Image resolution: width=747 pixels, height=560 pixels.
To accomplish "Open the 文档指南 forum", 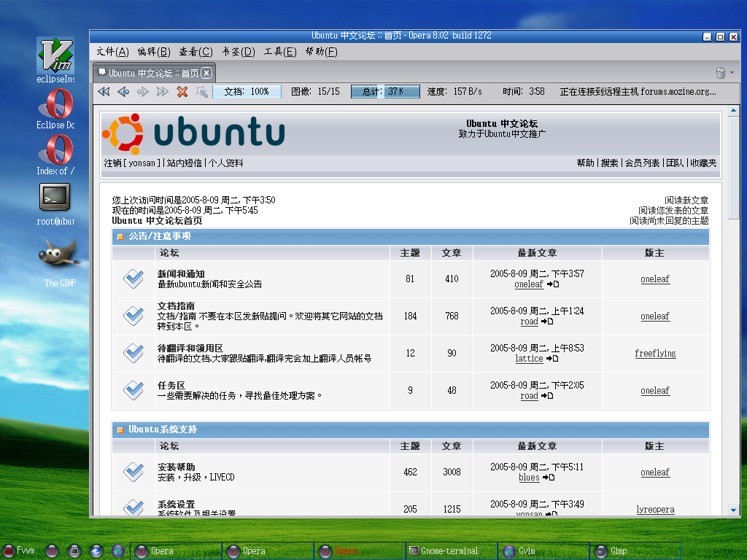I will (177, 306).
